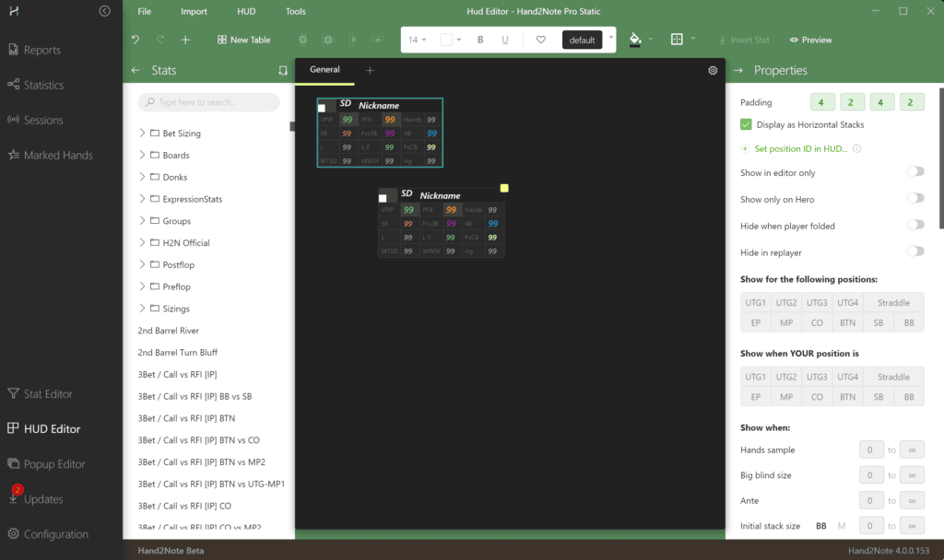944x560 pixels.
Task: Click the plus add icon in toolbar
Action: [x=185, y=40]
